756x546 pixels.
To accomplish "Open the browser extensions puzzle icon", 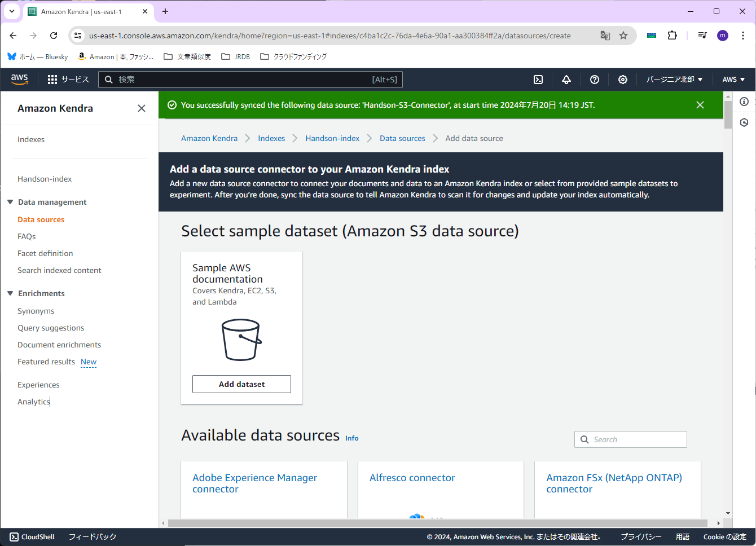I will point(672,36).
